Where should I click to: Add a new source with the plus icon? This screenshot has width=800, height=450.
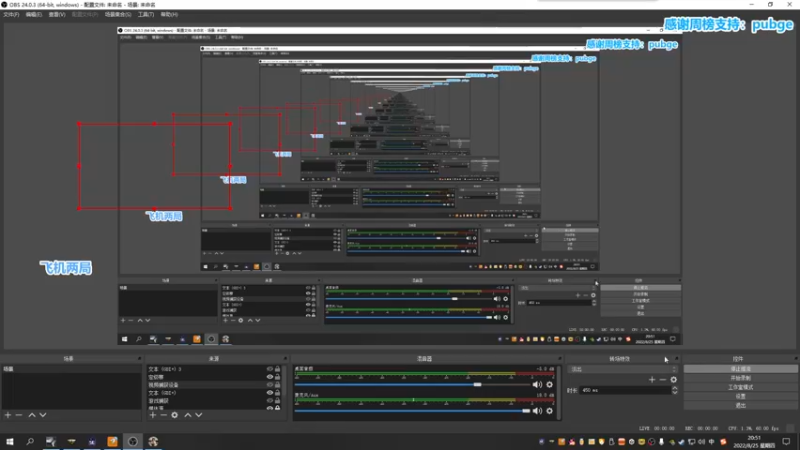tap(153, 415)
